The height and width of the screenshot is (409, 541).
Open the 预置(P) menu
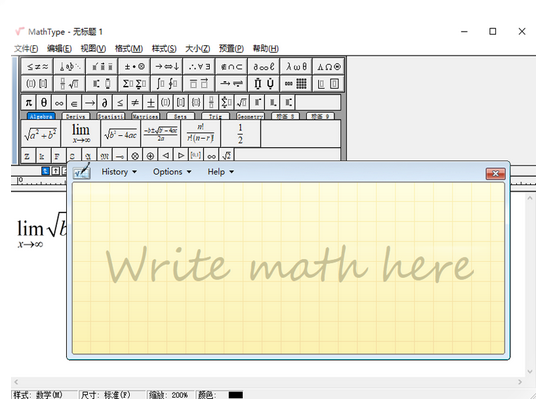(231, 49)
